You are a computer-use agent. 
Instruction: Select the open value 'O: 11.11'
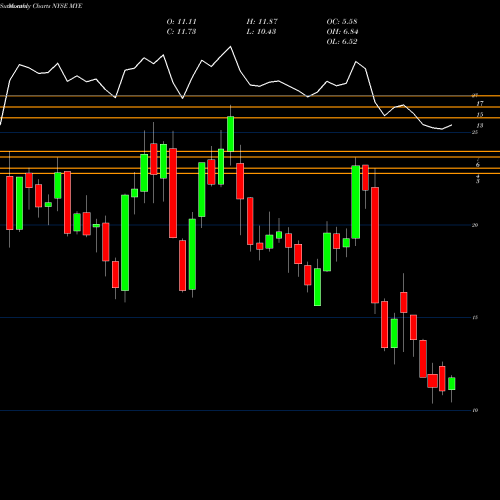point(181,22)
